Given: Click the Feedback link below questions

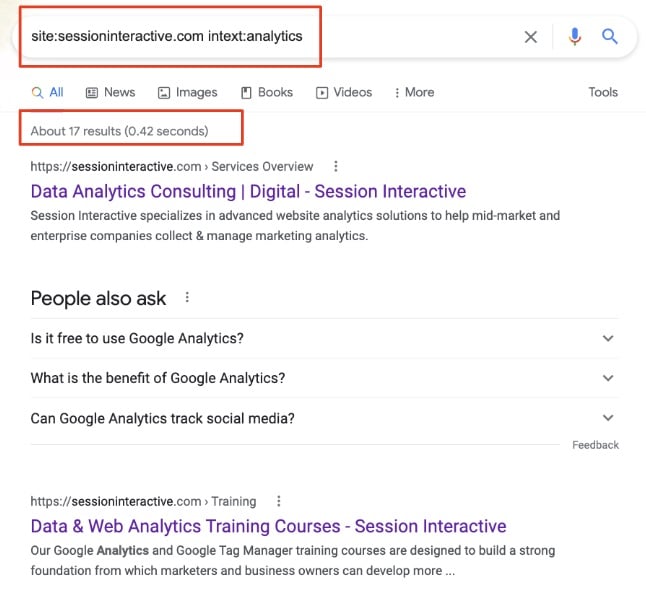Looking at the screenshot, I should point(595,445).
